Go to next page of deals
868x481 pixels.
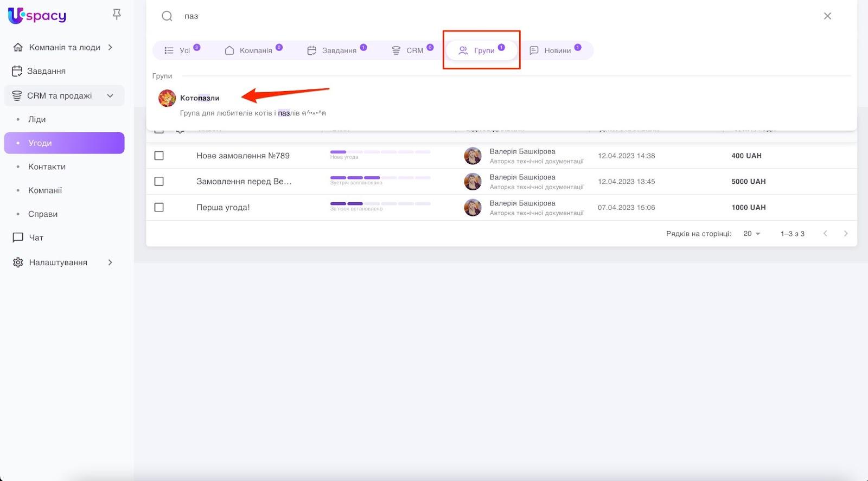click(846, 234)
